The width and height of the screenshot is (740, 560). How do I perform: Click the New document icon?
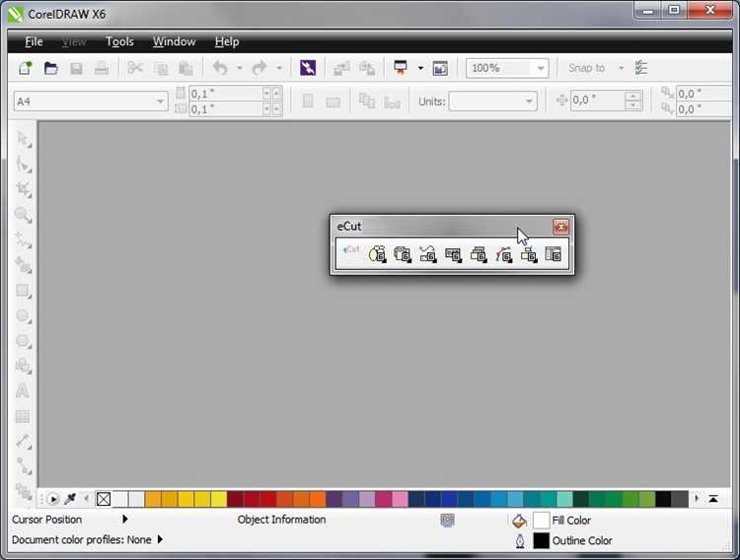26,68
